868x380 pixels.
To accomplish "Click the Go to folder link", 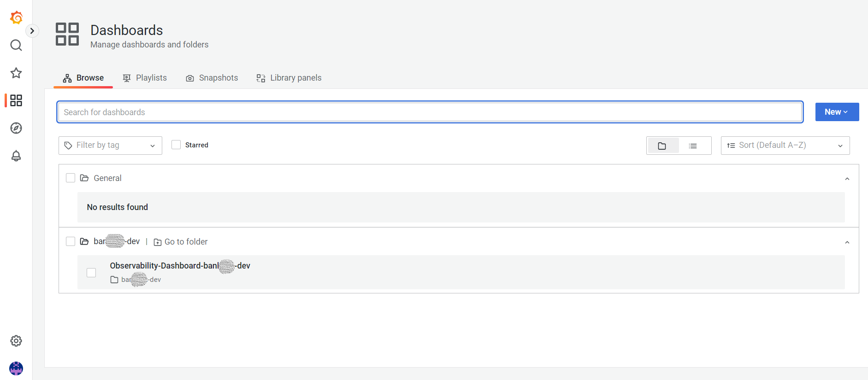I will (x=181, y=242).
